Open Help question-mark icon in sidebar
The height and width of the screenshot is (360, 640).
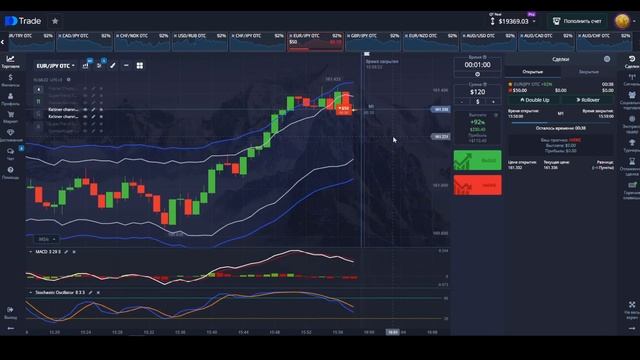tap(10, 172)
